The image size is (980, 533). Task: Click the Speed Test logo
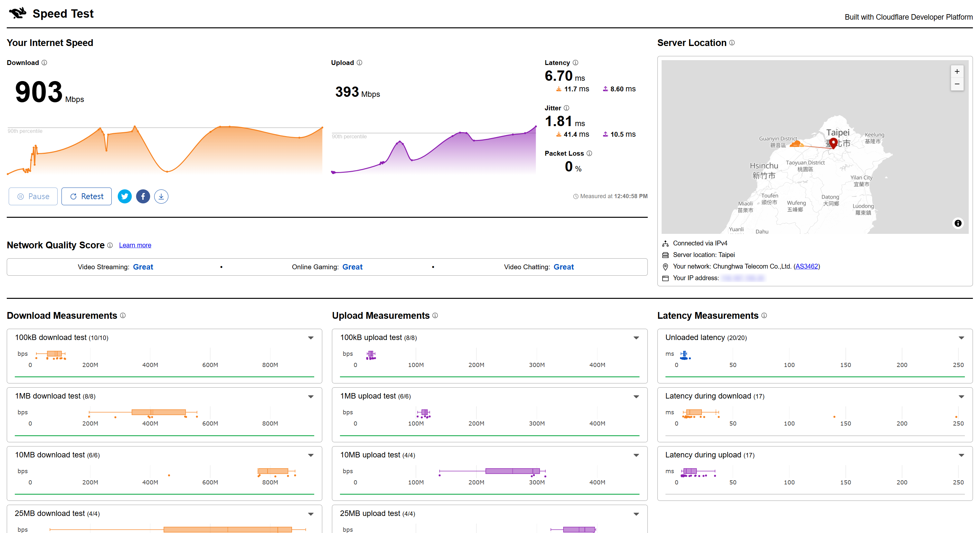click(17, 13)
